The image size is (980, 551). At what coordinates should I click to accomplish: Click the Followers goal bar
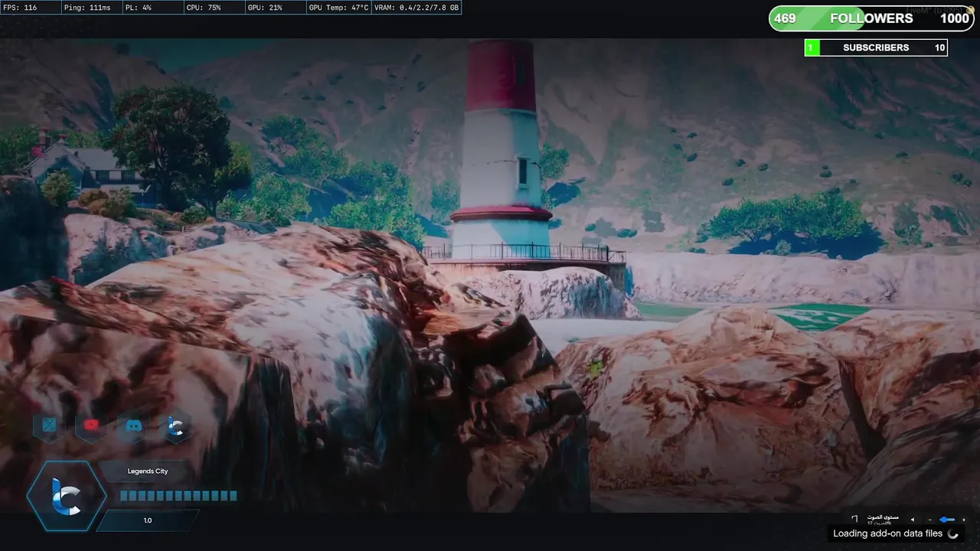coord(871,18)
